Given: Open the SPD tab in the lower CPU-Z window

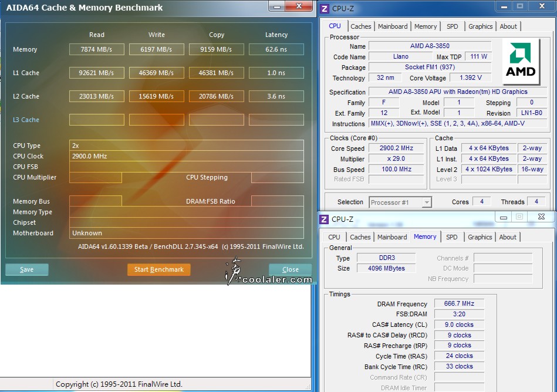Looking at the screenshot, I should click(x=452, y=237).
